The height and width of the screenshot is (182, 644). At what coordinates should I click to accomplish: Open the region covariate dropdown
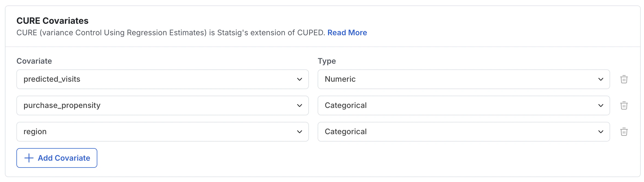[163, 132]
